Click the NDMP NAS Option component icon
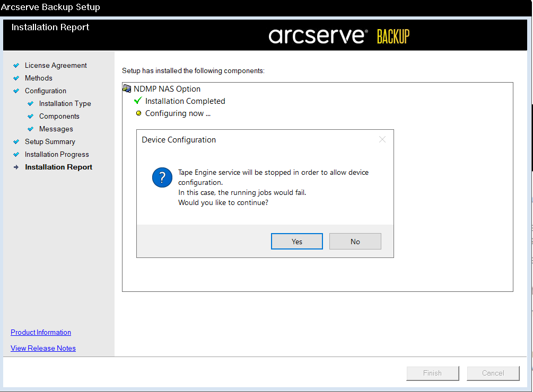This screenshot has width=533, height=392. tap(127, 88)
